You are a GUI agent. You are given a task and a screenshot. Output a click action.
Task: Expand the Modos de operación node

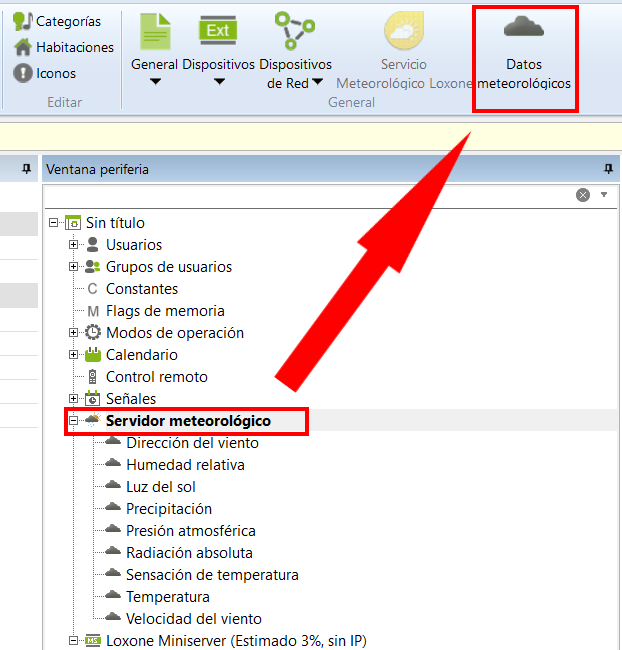point(73,333)
